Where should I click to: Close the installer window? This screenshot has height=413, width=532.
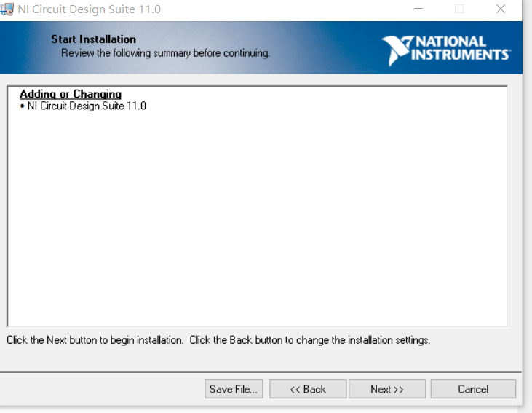pos(501,9)
